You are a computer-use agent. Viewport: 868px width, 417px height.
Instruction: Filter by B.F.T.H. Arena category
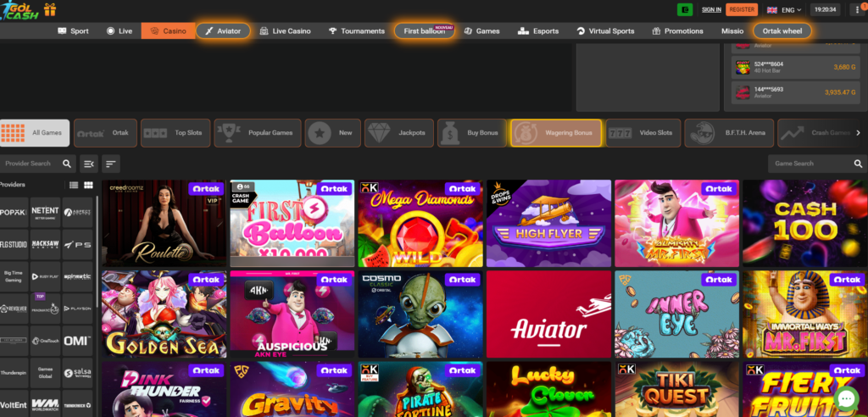click(729, 133)
